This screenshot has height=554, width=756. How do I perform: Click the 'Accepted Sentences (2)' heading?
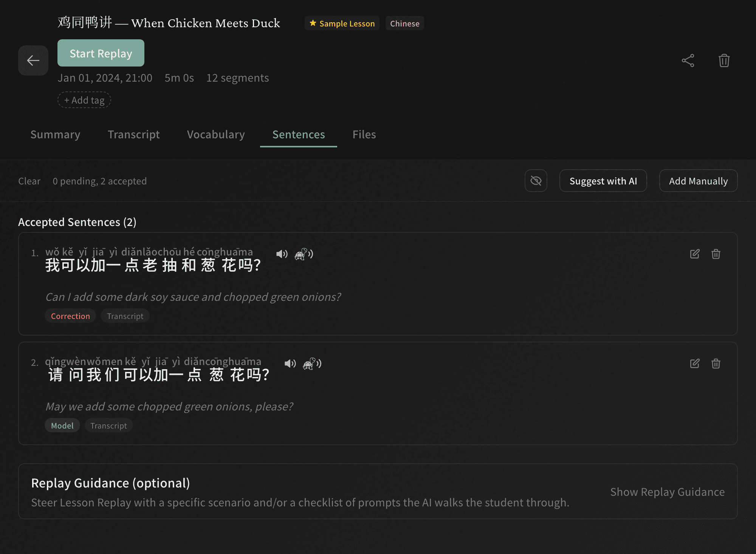point(77,222)
